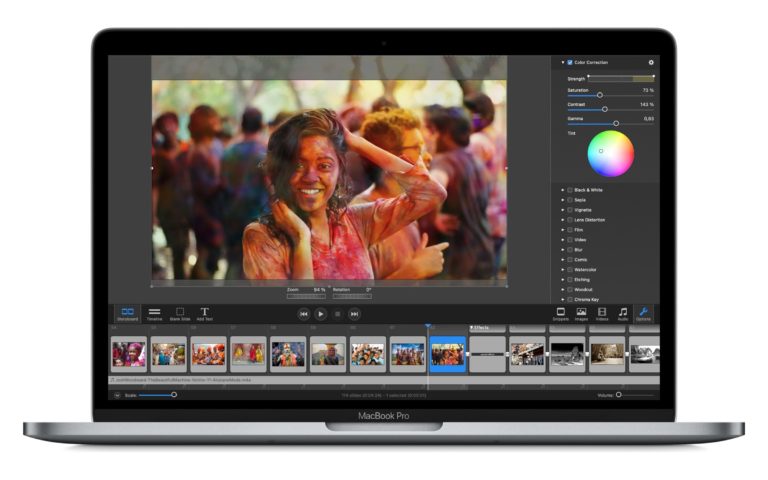The image size is (768, 480).
Task: Click the Woodcut effect checkbox
Action: click(570, 289)
